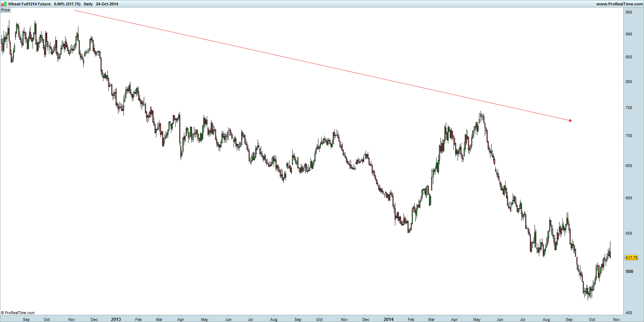Click the 700 price axis label

coord(629,136)
